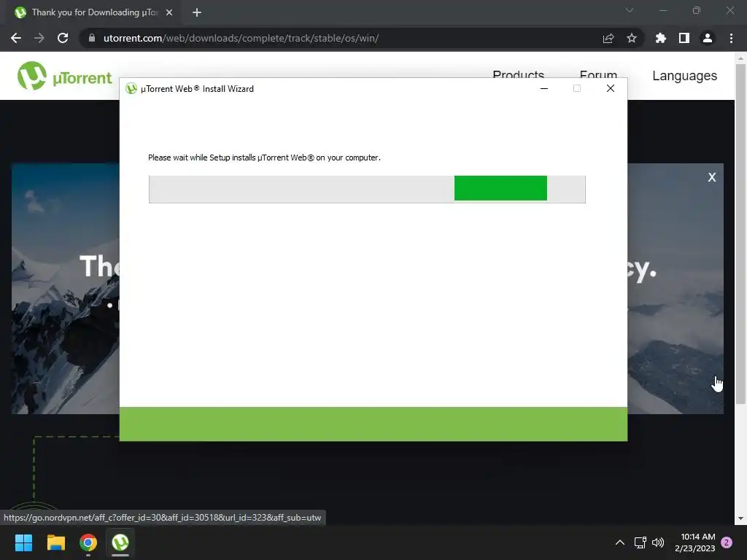Close the µTorrent Web Install Wizard
Image resolution: width=747 pixels, height=560 pixels.
tap(611, 88)
